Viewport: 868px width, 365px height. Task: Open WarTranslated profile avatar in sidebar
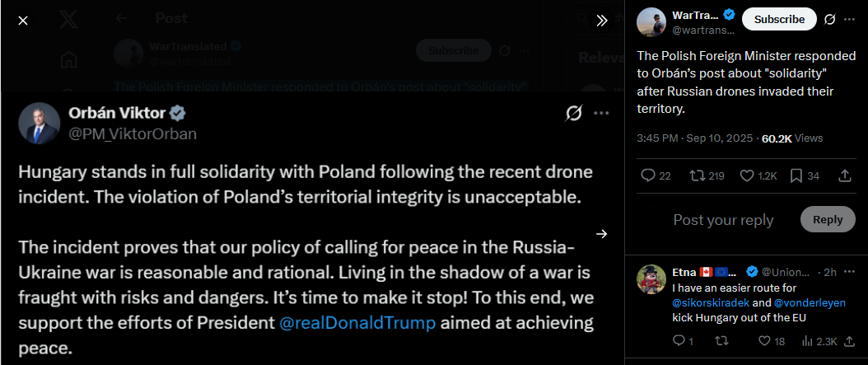651,22
